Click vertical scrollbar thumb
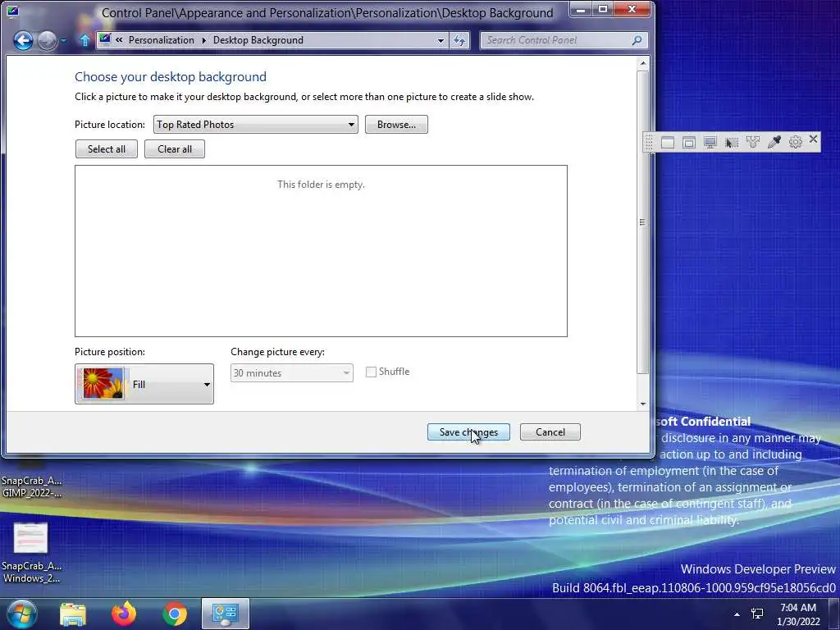 (643, 222)
